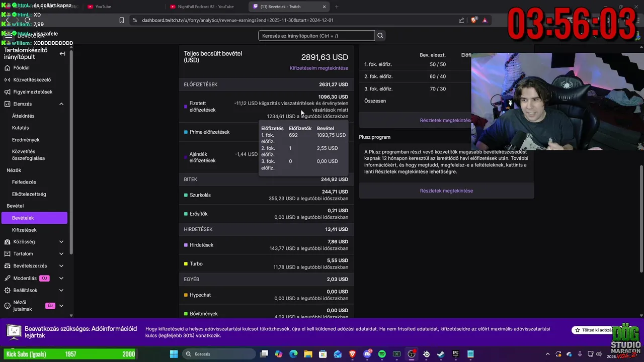Open Felfedezés under Nézők
The image size is (644, 362).
coord(24,182)
